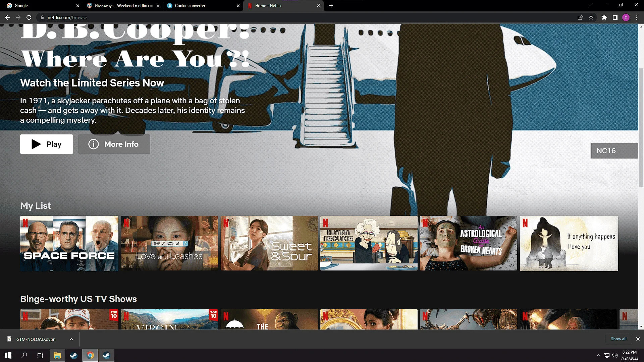Open Windows taskbar search

tap(24, 355)
